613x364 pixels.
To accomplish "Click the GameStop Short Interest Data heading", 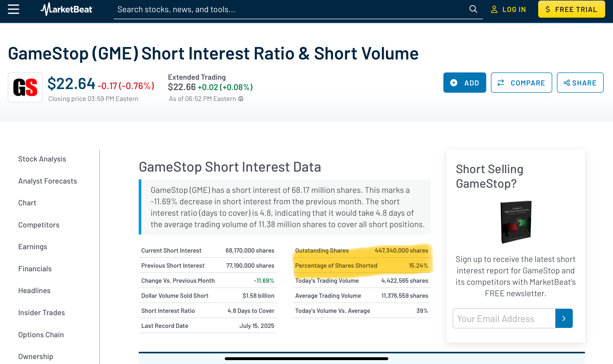I will tap(230, 167).
